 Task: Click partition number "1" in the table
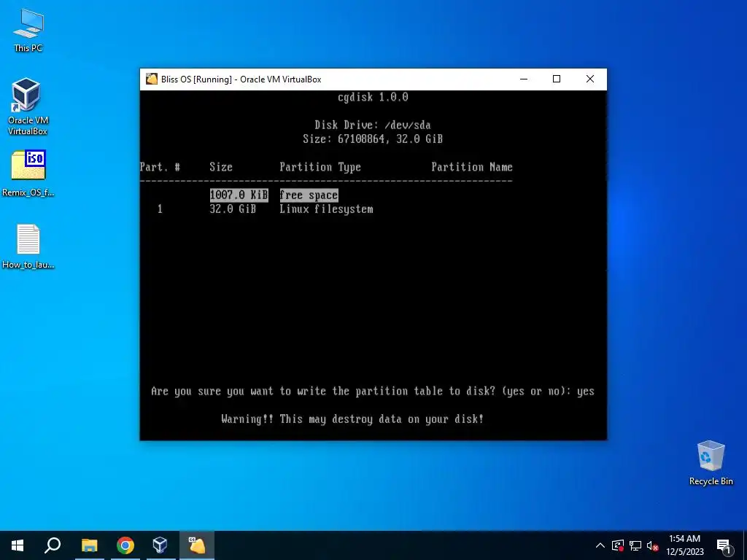click(160, 209)
